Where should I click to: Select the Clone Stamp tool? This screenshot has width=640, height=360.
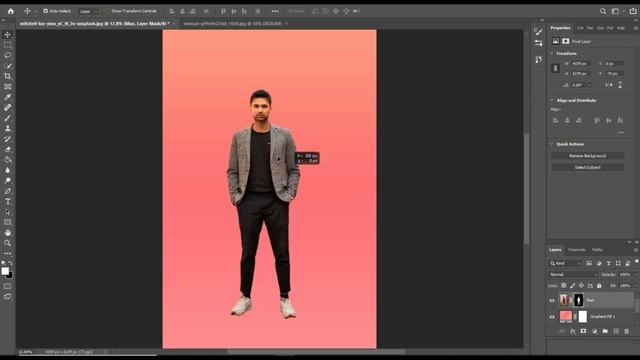point(7,128)
